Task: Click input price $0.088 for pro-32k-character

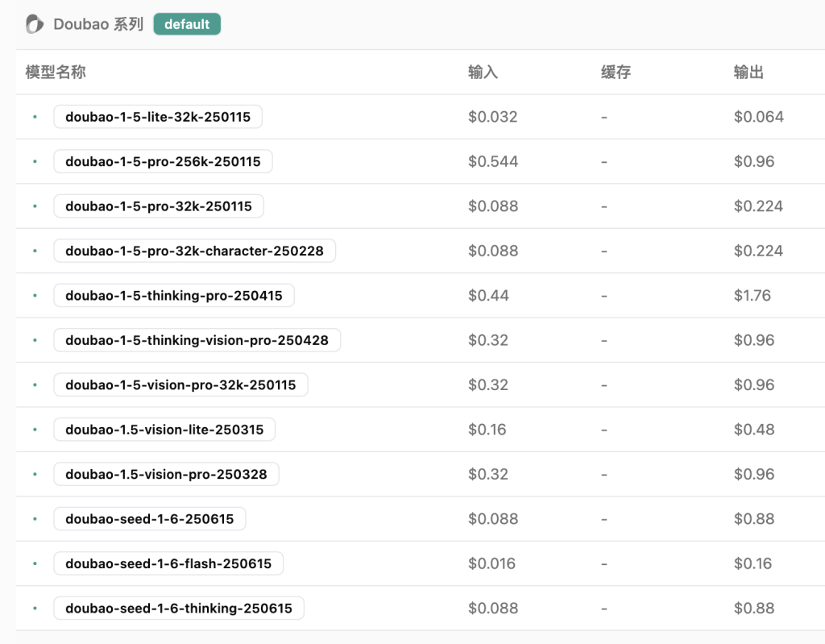Action: (493, 251)
